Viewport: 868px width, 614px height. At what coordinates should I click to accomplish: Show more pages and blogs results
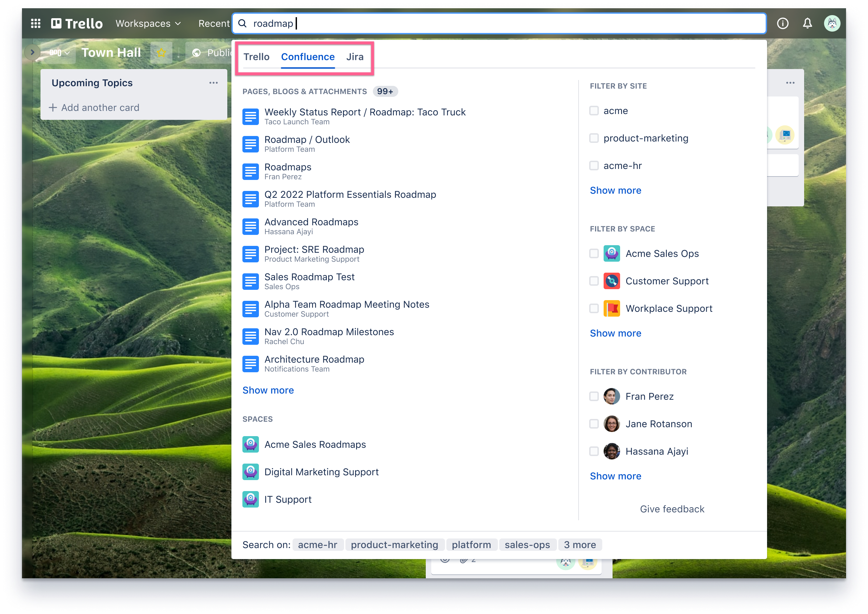(268, 390)
